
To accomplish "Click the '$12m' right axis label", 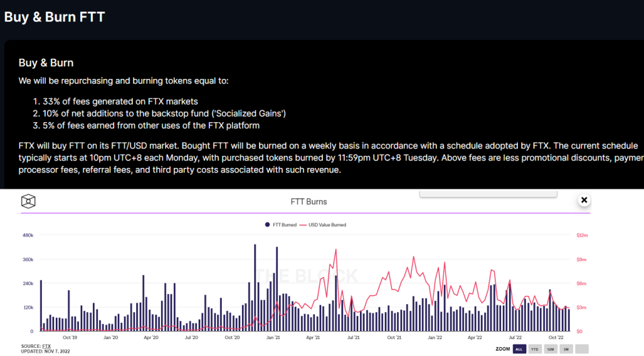I will [x=582, y=235].
